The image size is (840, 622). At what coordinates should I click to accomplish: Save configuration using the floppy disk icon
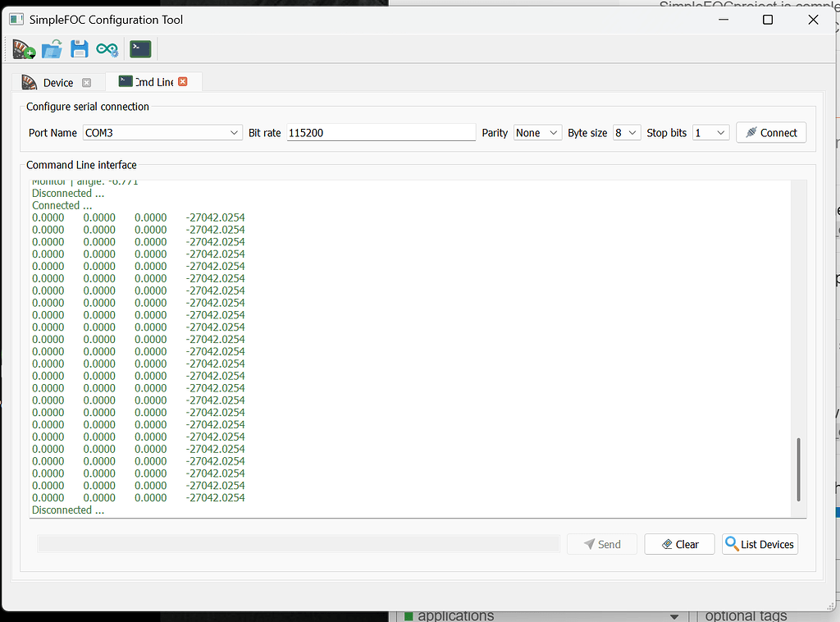79,49
